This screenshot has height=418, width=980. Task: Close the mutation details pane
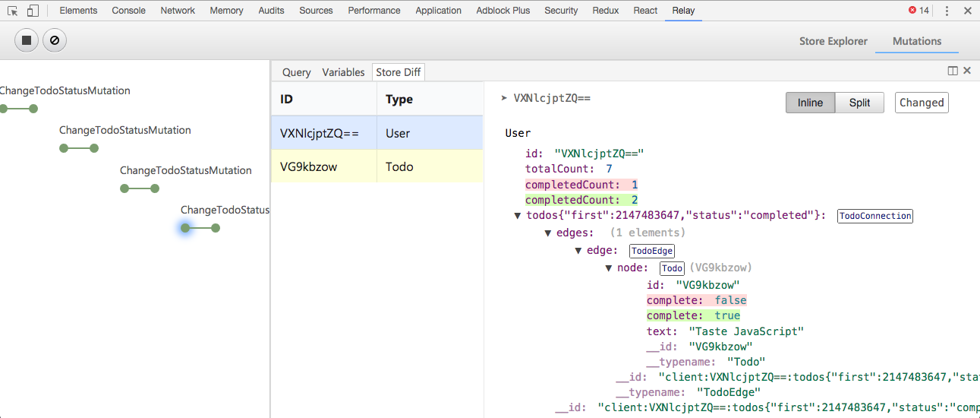[967, 71]
